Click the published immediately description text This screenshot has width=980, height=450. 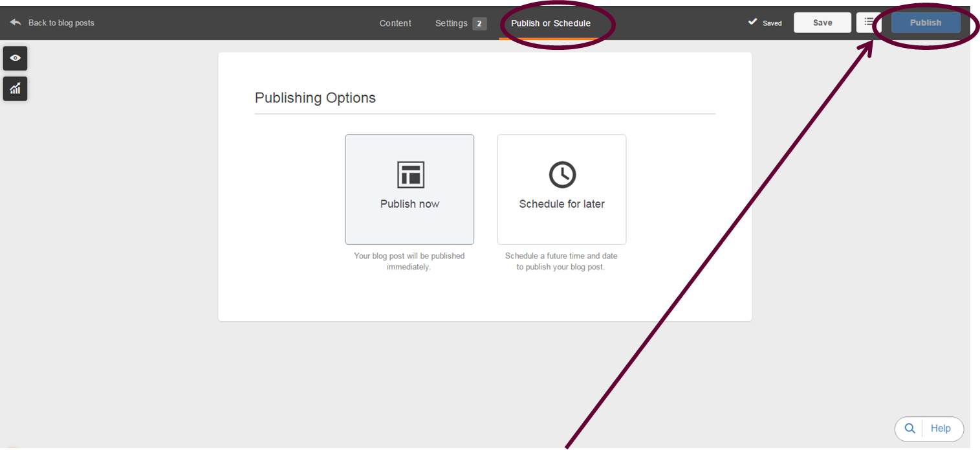(x=409, y=261)
